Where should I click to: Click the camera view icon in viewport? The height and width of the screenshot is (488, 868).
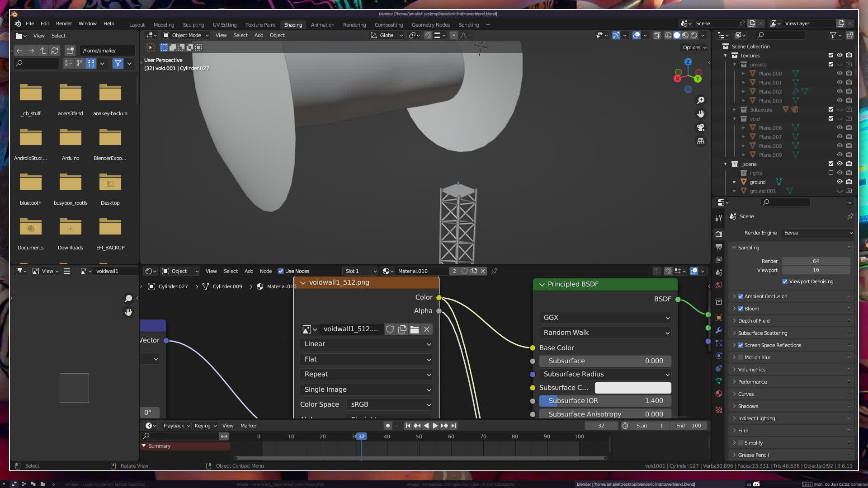[701, 127]
